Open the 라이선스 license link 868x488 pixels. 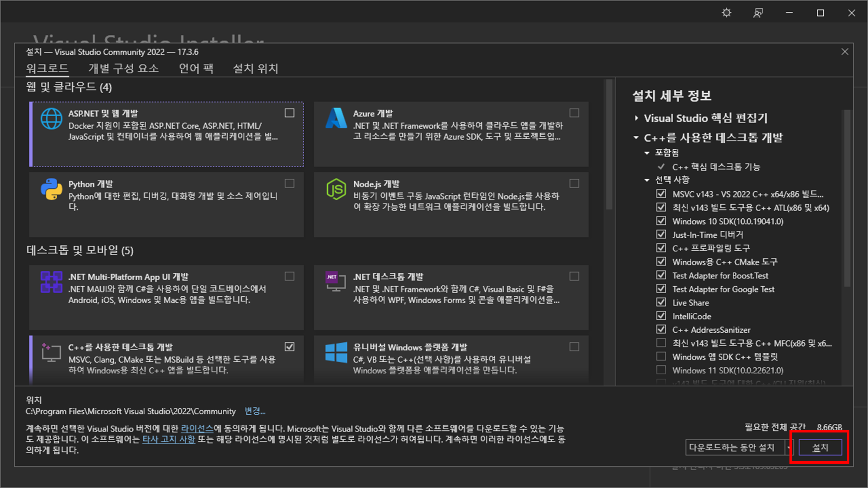coord(197,429)
